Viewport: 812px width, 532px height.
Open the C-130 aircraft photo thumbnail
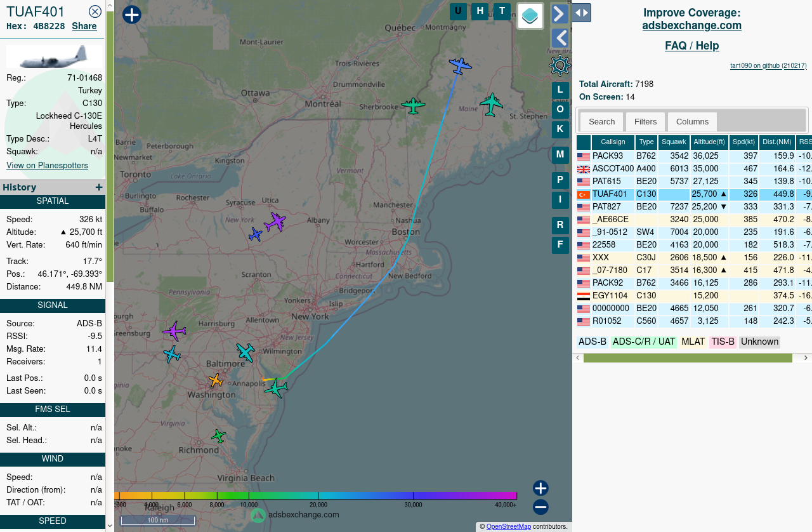tap(54, 56)
